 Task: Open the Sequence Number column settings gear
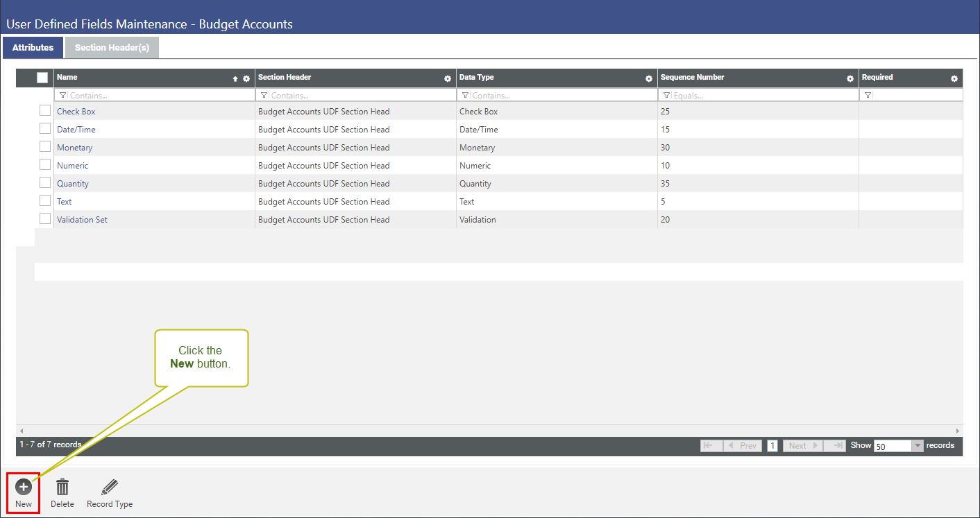850,79
